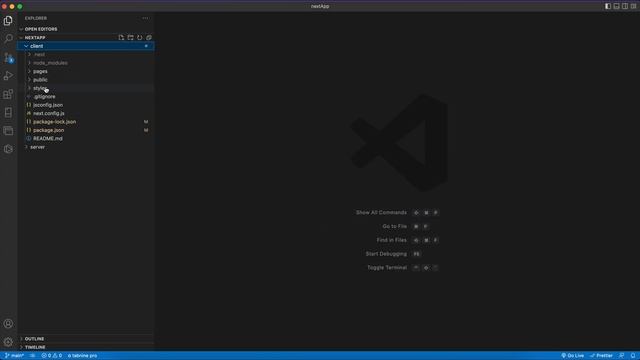Screen dimensions: 640x360
Task: Expand the public folder
Action: [x=86, y=80]
